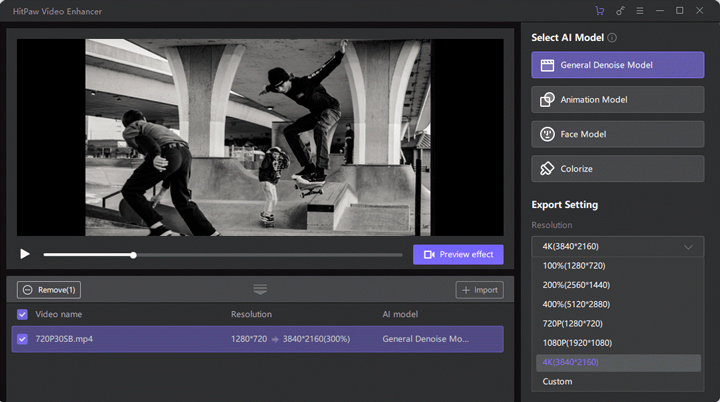Choose 400%(5120*2880) resolution
Screen dimensions: 720x402
[618, 304]
